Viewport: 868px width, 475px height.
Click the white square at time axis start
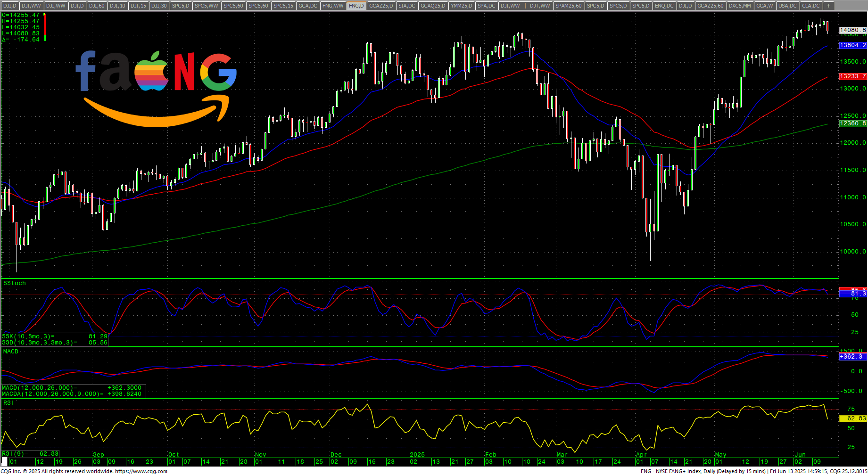[5, 461]
